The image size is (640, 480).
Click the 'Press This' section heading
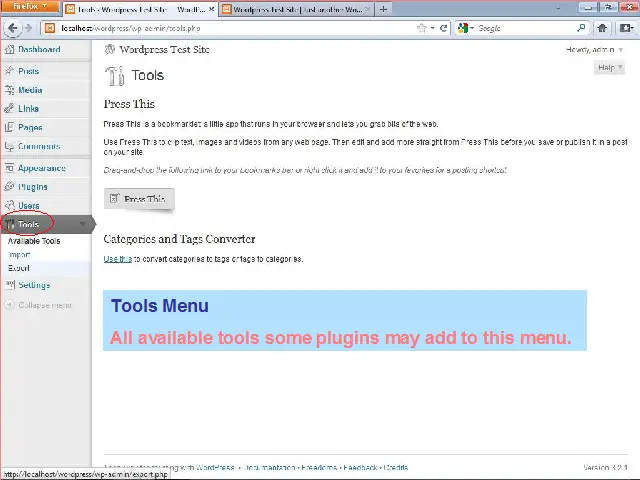click(x=129, y=104)
